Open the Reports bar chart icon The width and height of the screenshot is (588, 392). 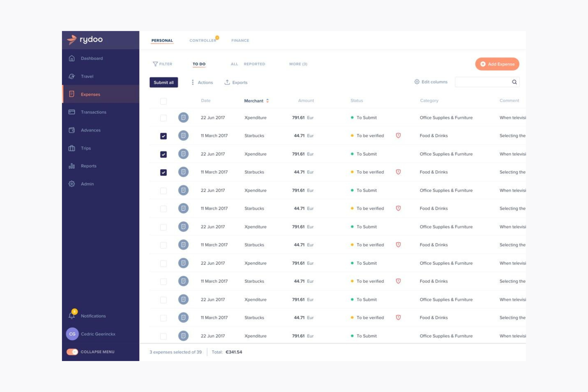(72, 166)
